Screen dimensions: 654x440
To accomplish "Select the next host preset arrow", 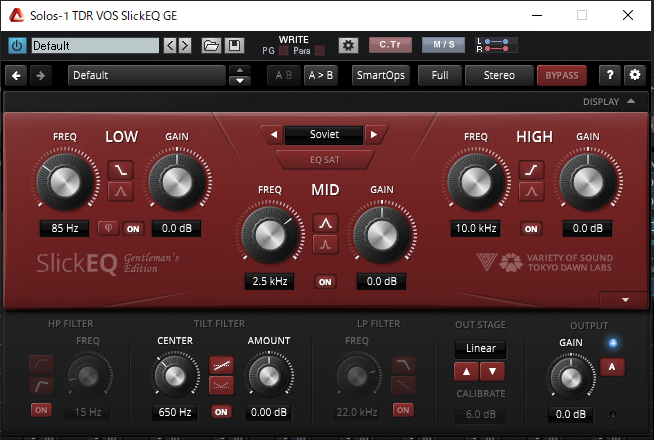I will tap(185, 45).
